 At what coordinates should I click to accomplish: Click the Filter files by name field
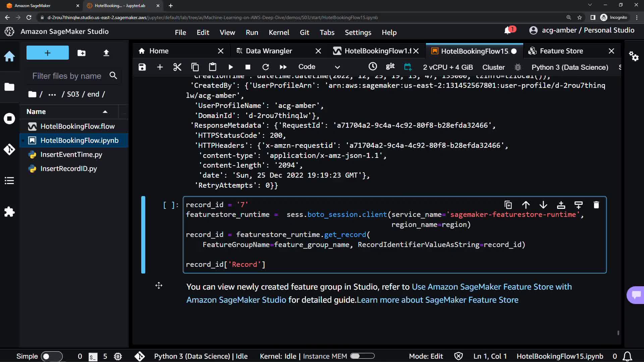(67, 76)
